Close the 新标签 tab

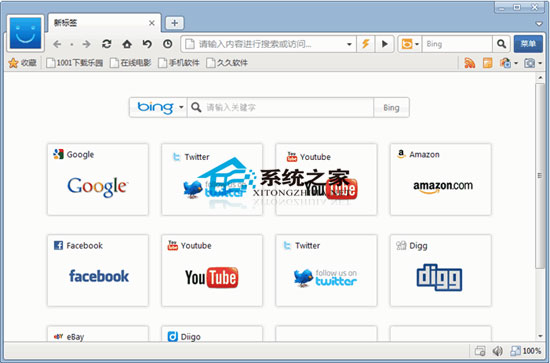tap(152, 23)
